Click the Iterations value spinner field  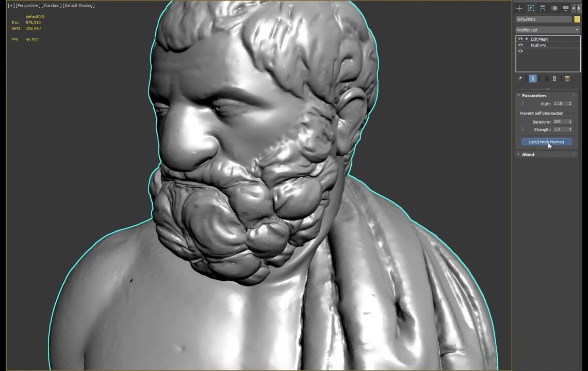pyautogui.click(x=561, y=121)
